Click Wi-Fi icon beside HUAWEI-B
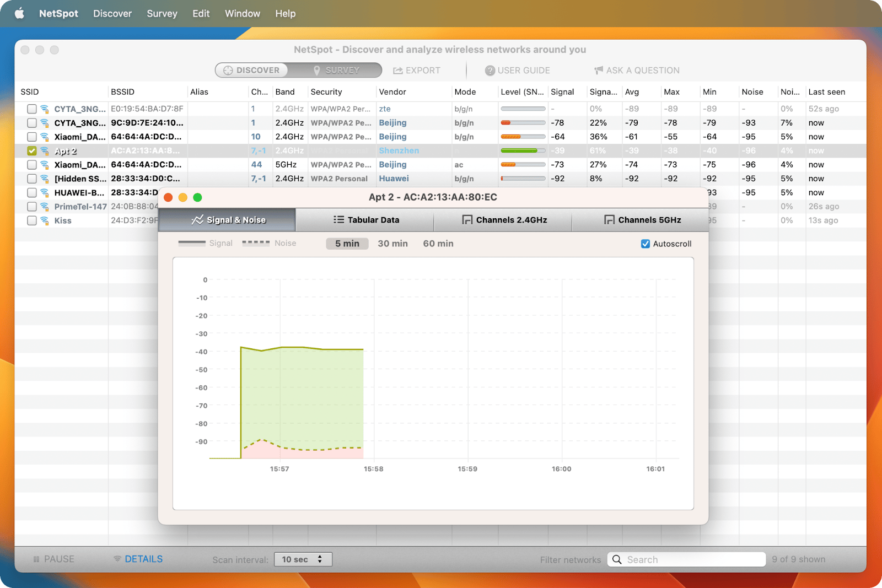 [x=45, y=193]
